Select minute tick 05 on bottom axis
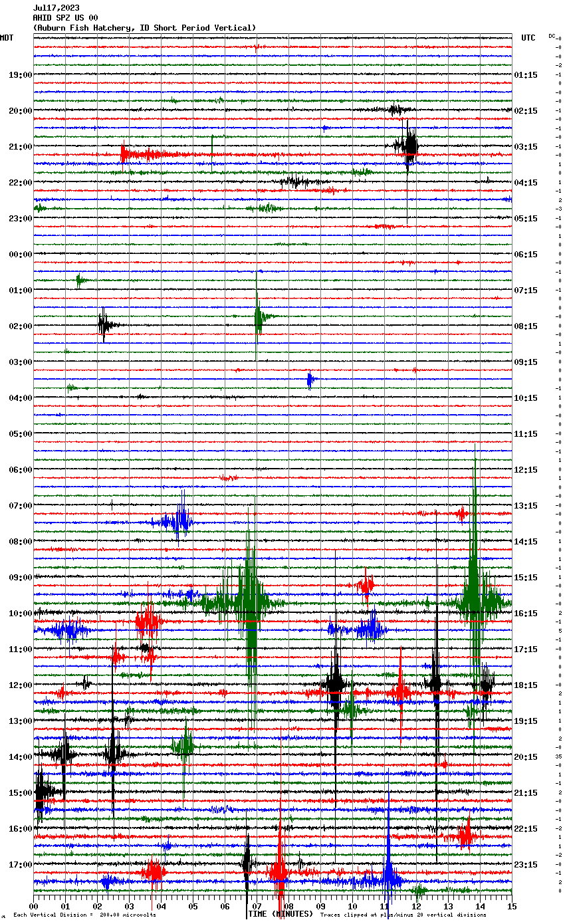 tap(193, 906)
